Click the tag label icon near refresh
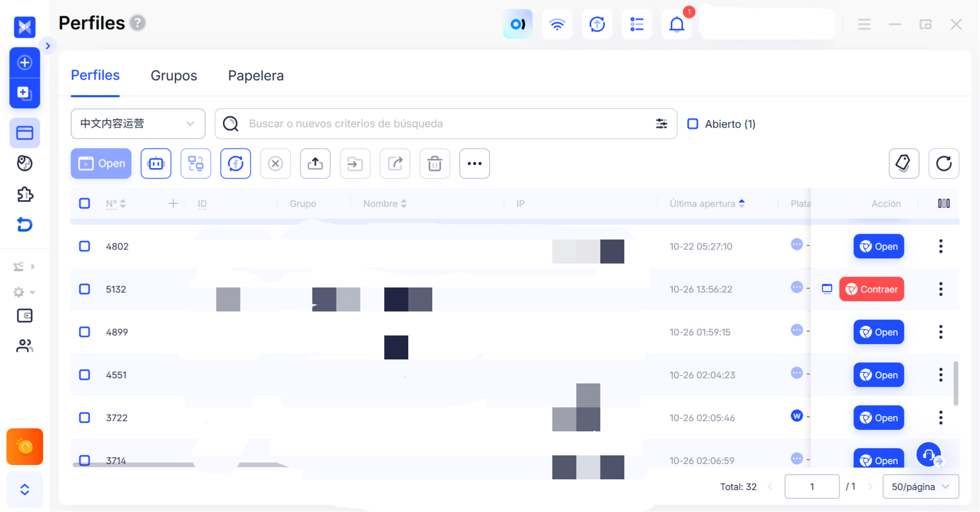980x512 pixels. tap(904, 163)
